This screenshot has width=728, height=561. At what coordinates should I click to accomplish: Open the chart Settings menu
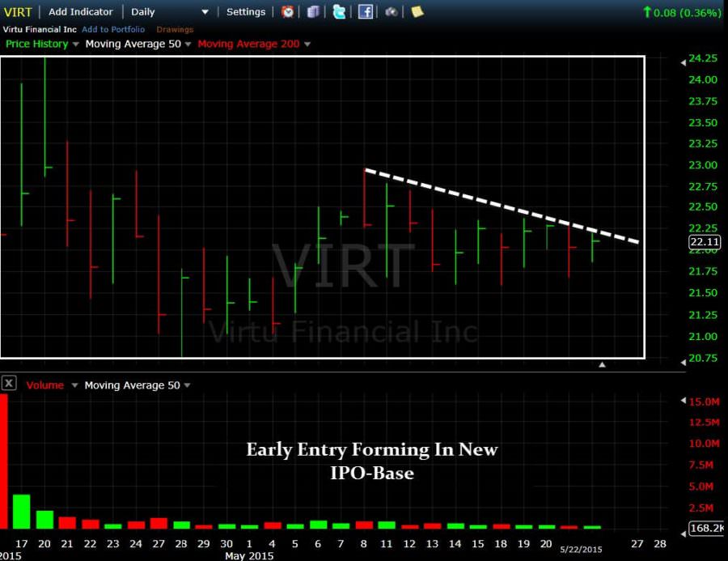point(246,12)
